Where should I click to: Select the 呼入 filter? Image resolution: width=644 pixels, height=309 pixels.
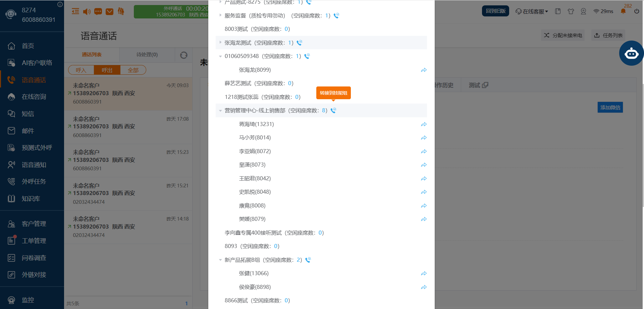coord(81,70)
